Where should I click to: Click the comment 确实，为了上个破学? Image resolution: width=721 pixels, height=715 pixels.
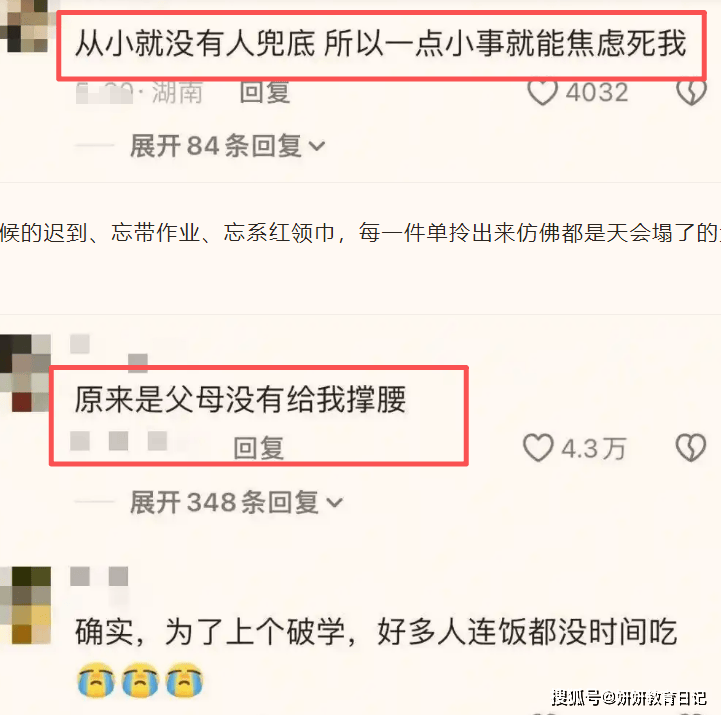coord(376,632)
